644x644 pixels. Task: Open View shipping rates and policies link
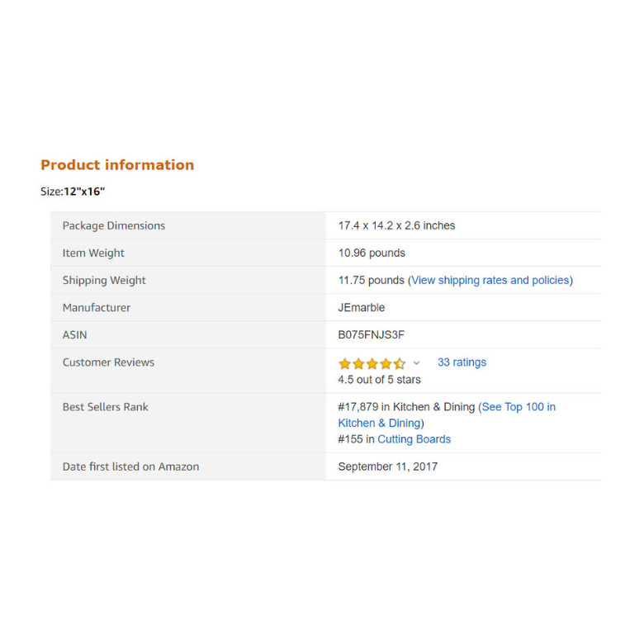490,280
